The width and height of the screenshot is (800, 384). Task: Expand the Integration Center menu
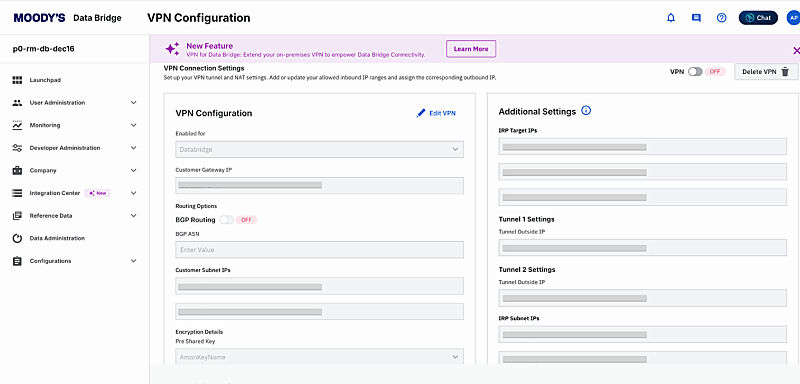[134, 193]
